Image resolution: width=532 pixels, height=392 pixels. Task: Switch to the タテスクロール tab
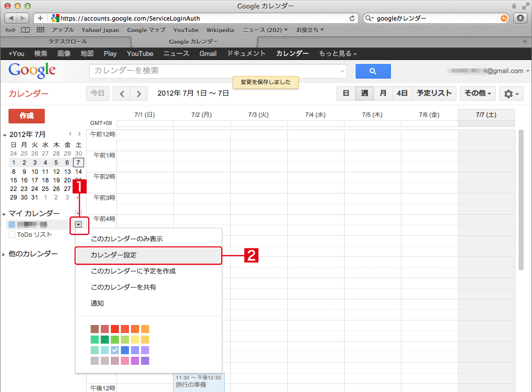pyautogui.click(x=67, y=42)
